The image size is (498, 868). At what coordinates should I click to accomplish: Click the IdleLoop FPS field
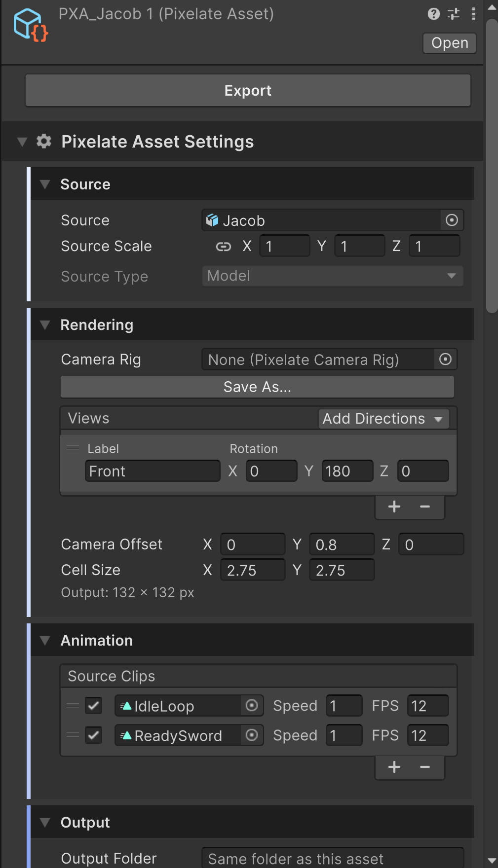[428, 706]
